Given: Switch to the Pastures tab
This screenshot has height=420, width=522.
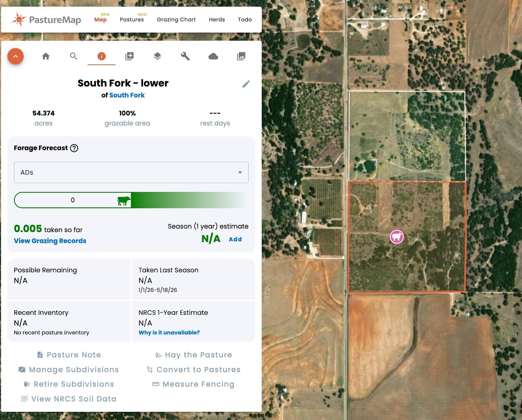Looking at the screenshot, I should coord(132,20).
